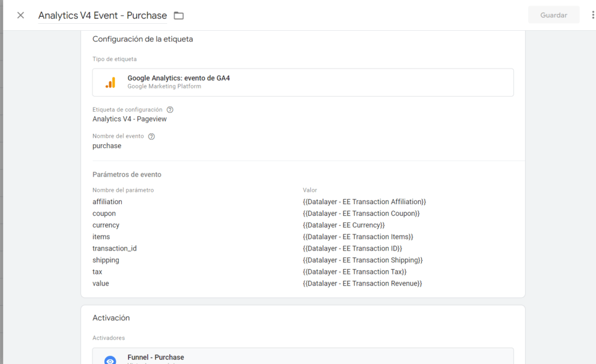Close the tag editor with the X icon
Image resolution: width=596 pixels, height=364 pixels.
point(20,15)
